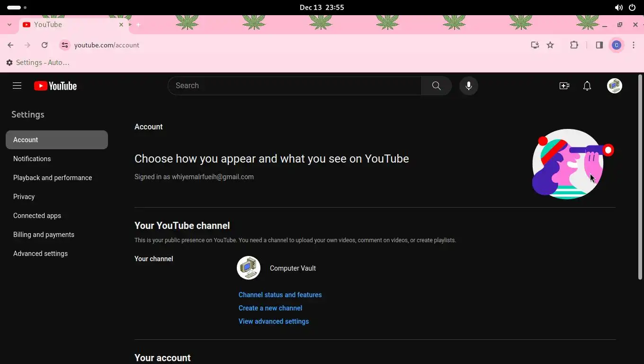Image resolution: width=644 pixels, height=364 pixels.
Task: Open the notifications bell
Action: tap(587, 86)
